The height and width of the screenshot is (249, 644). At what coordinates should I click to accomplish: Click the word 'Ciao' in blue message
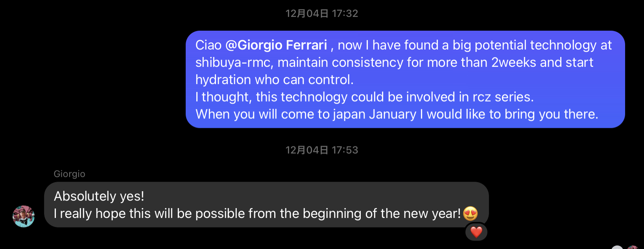209,45
